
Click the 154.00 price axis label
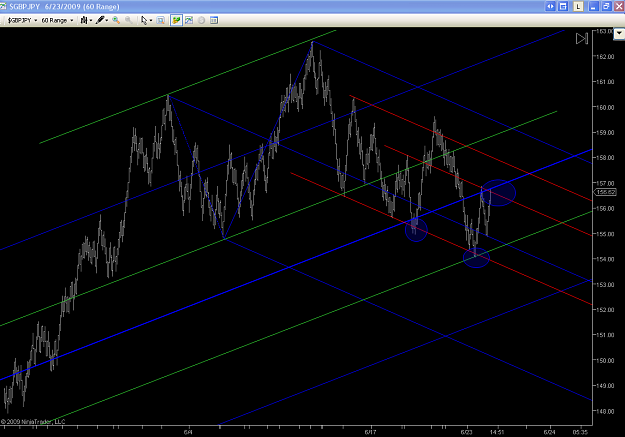coord(605,259)
